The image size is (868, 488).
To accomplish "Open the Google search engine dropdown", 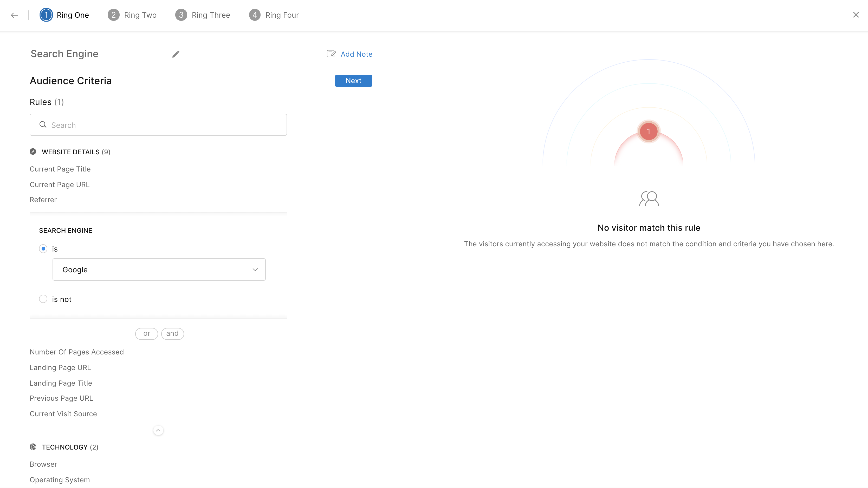I will [x=159, y=269].
